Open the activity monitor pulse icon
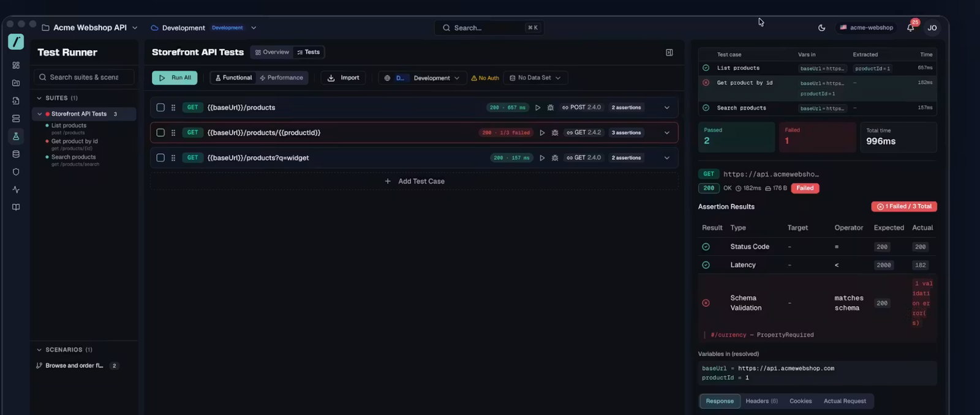This screenshot has width=980, height=415. point(16,190)
